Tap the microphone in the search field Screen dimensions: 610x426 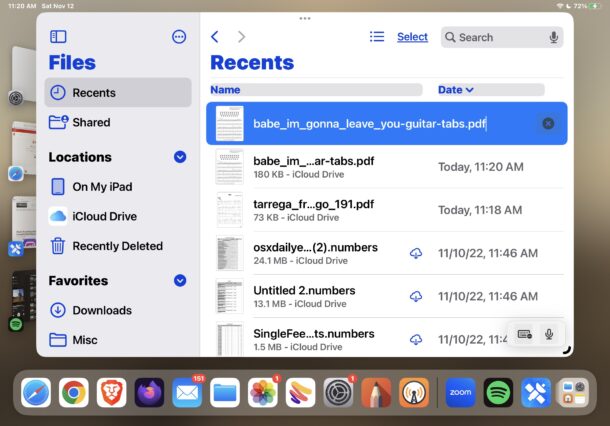coord(553,37)
